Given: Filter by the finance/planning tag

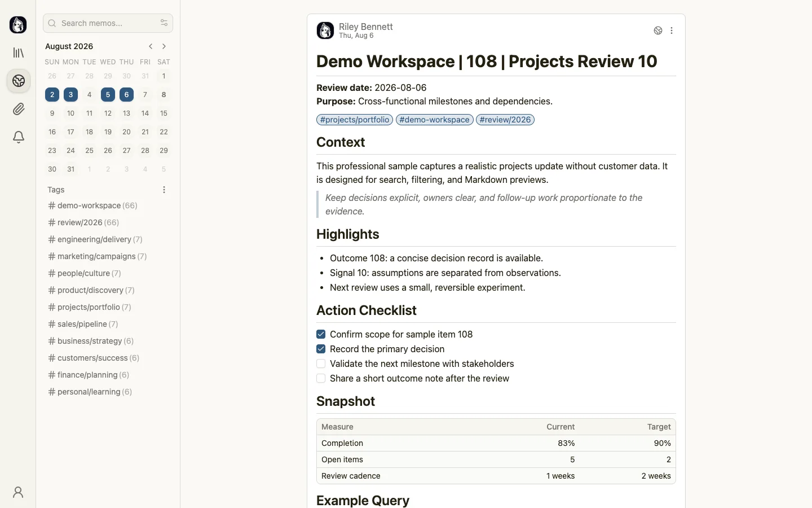Looking at the screenshot, I should click(x=89, y=375).
